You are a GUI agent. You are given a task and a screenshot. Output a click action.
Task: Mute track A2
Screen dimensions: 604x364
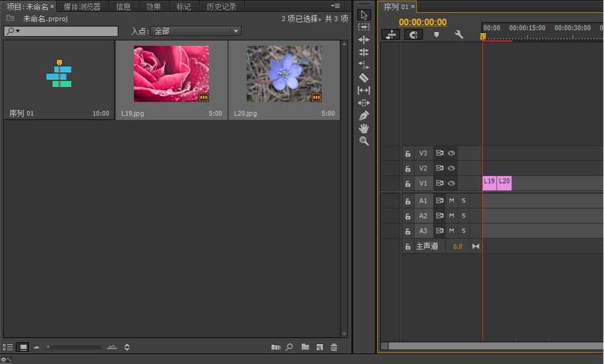pos(451,216)
